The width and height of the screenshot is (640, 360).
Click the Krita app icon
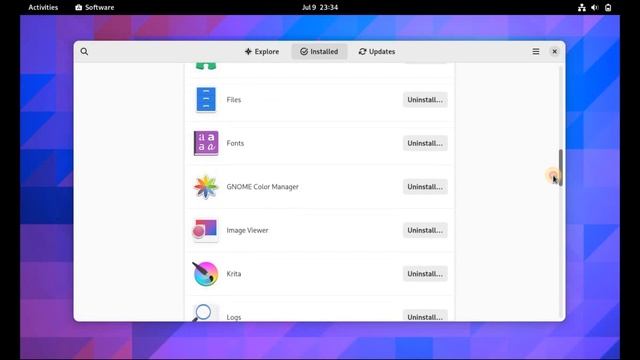tap(205, 274)
